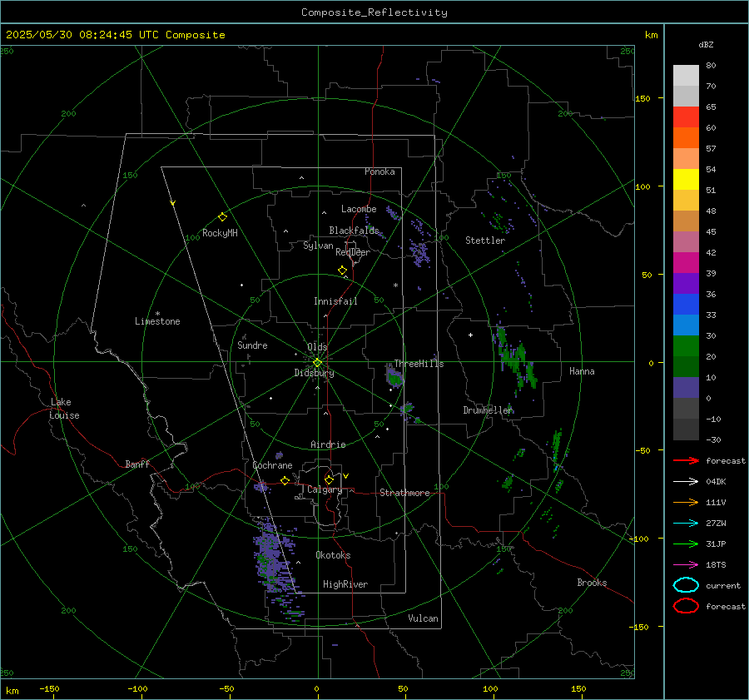Click the top-right km axis unit label
The image size is (749, 700).
point(652,35)
